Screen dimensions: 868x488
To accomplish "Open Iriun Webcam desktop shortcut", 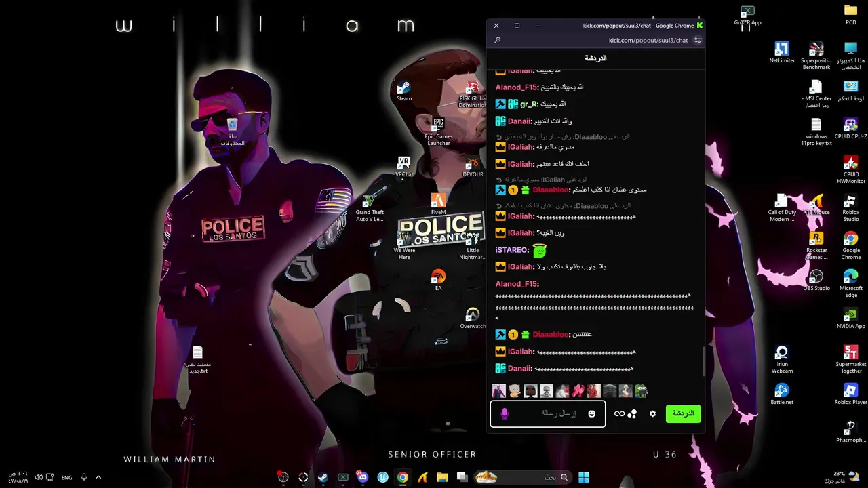I will tap(782, 360).
